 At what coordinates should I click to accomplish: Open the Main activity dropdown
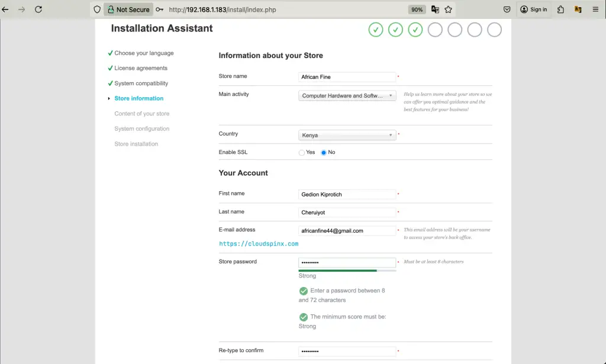(x=347, y=95)
